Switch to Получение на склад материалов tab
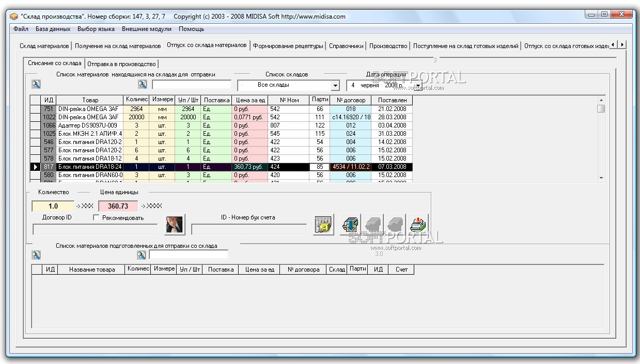Viewport: 640px width, 364px height. click(x=118, y=46)
